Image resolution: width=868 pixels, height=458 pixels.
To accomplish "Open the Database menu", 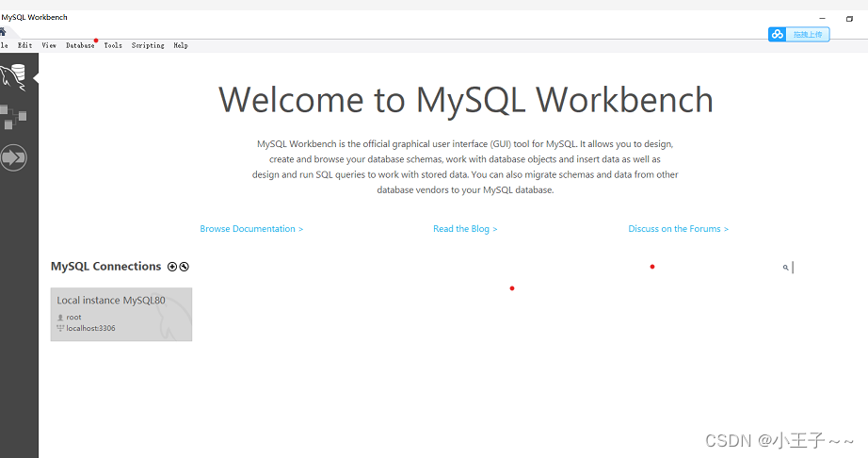I will [x=80, y=45].
